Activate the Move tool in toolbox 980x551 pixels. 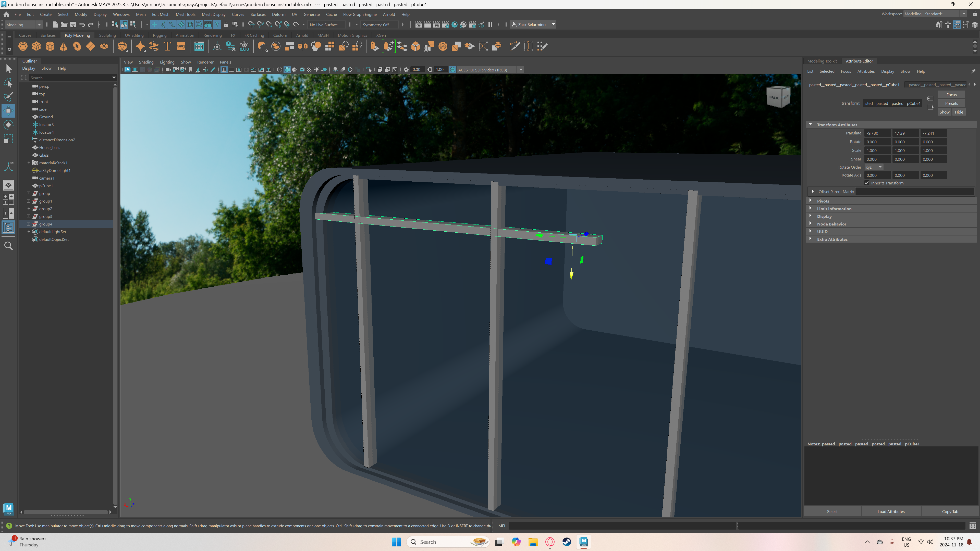(x=8, y=111)
